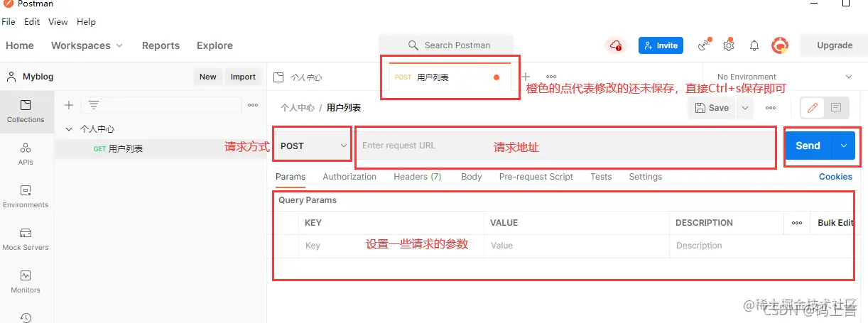Select the Authorization tab
The image size is (868, 323).
click(x=349, y=177)
